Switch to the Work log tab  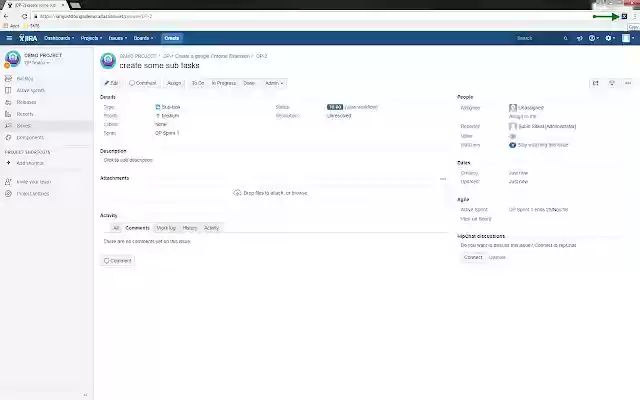(166, 228)
